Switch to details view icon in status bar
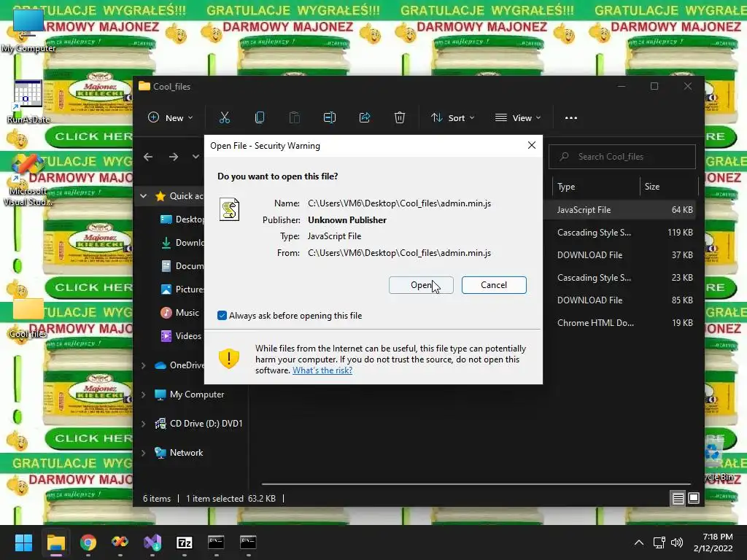747x560 pixels. pos(678,498)
